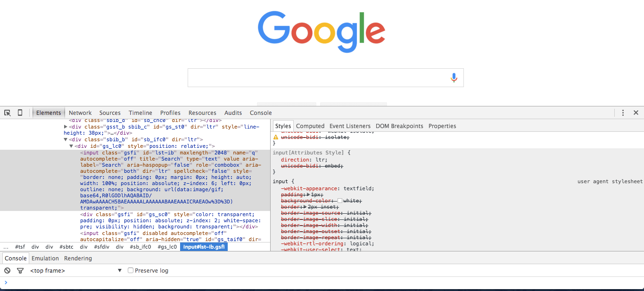Open the Profiles panel tab
The height and width of the screenshot is (291, 644).
pos(170,113)
